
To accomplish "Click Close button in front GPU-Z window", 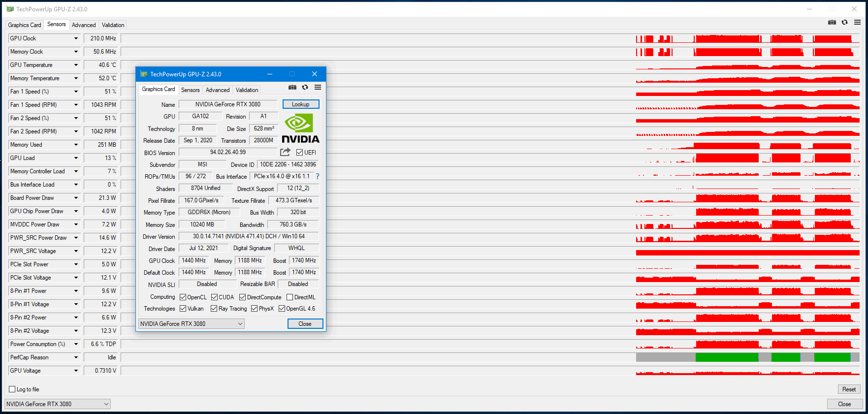I will pos(305,324).
